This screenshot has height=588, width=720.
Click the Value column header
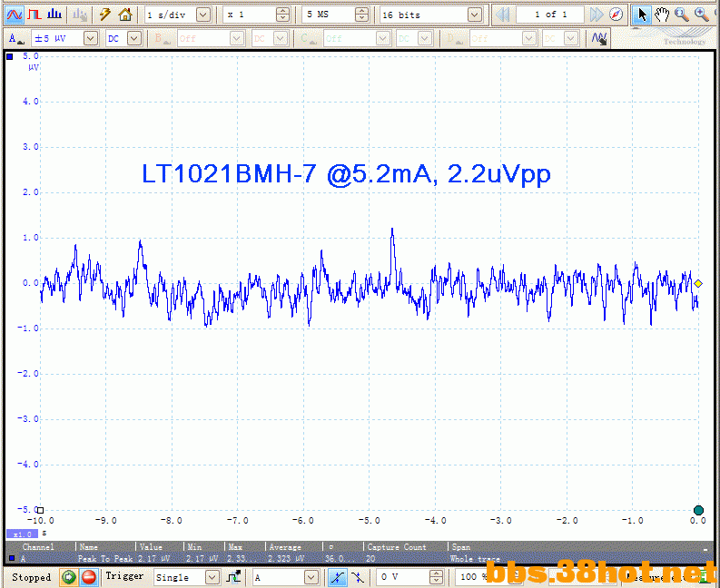[x=151, y=546]
